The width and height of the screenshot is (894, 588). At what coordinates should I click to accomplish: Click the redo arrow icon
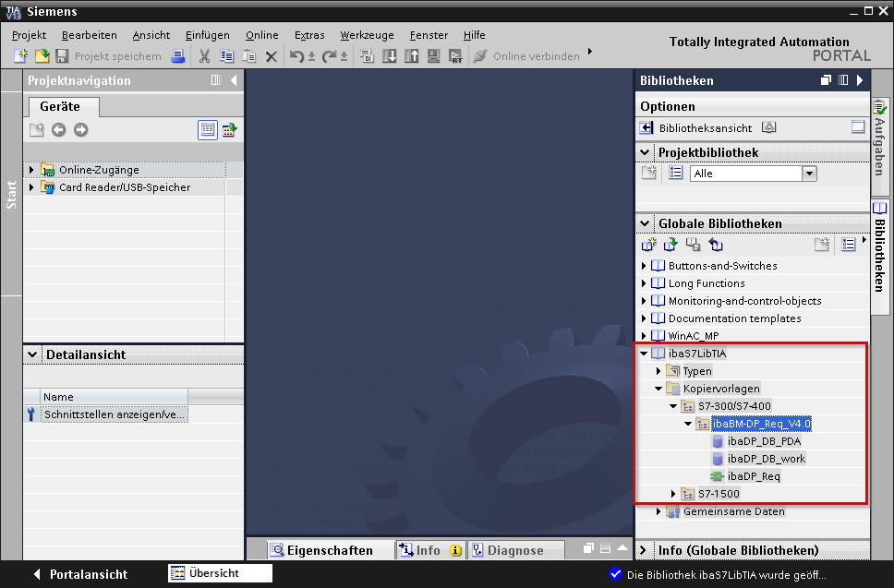pyautogui.click(x=329, y=55)
